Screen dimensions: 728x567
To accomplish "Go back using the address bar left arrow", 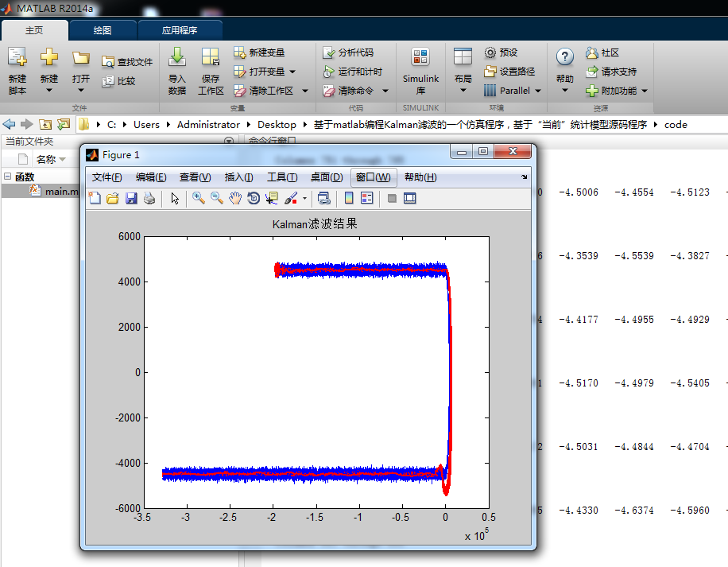I will tap(9, 124).
